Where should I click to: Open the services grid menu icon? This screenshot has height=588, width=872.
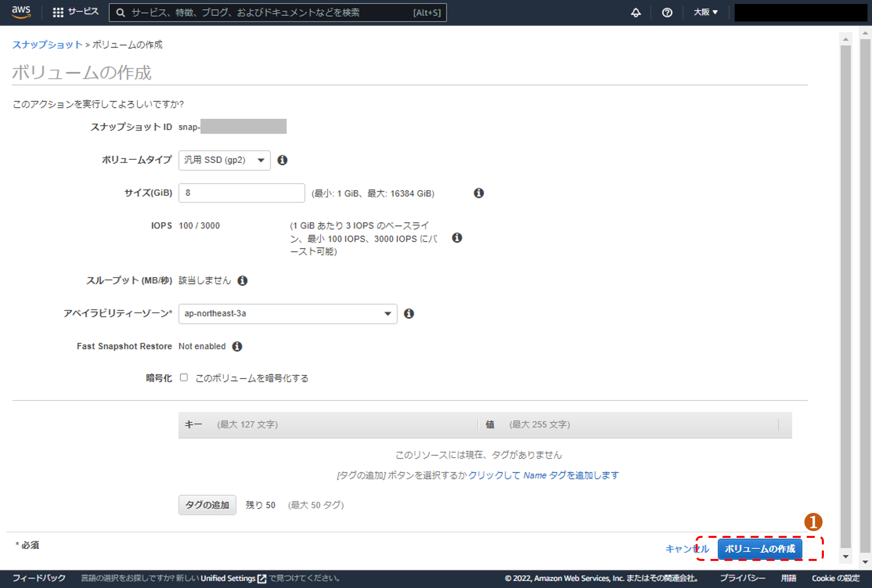[58, 13]
